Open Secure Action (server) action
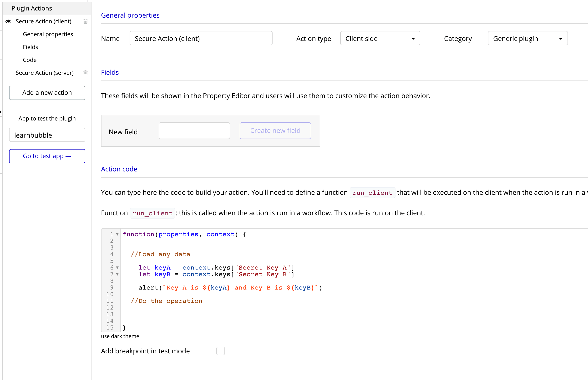The image size is (588, 380). click(x=45, y=73)
